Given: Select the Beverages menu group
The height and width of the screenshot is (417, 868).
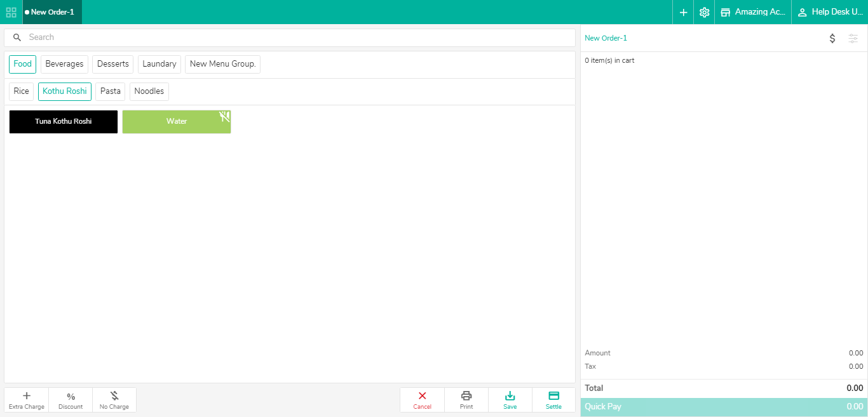Looking at the screenshot, I should [x=64, y=64].
